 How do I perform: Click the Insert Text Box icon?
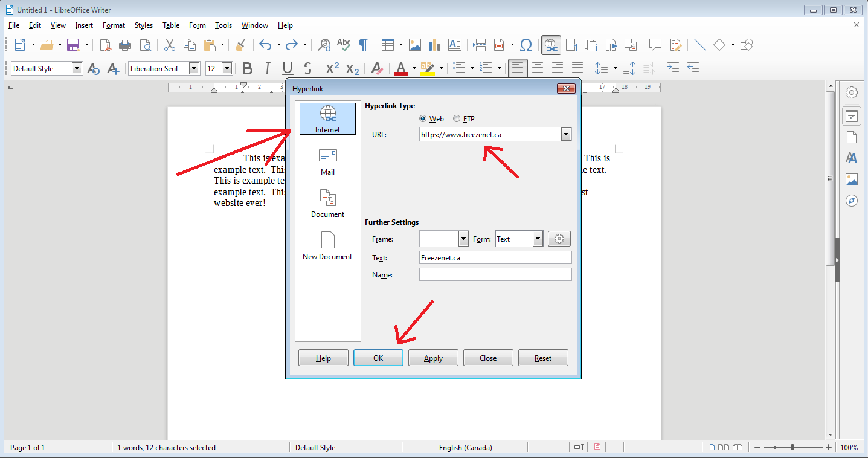click(455, 45)
